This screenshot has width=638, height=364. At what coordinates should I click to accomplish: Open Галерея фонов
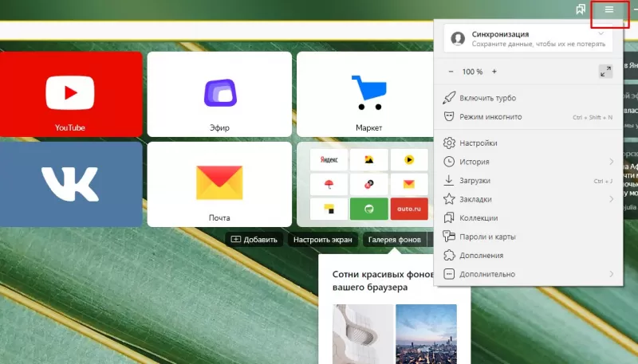[x=394, y=239]
